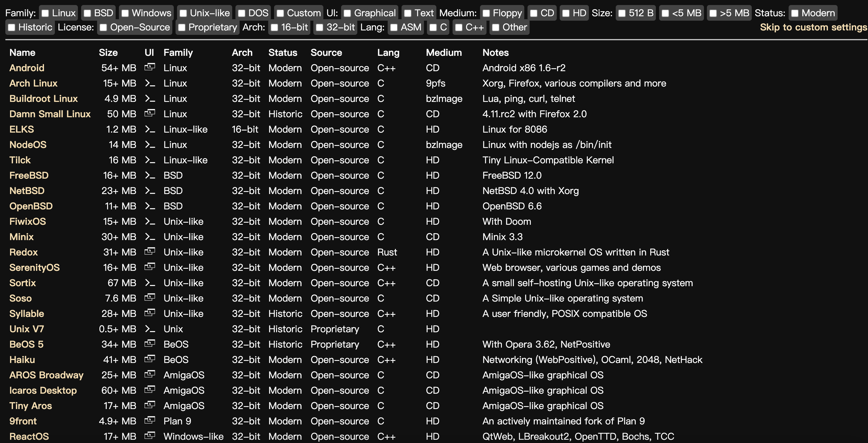Click the terminal icon in the Tilck row

tap(150, 160)
